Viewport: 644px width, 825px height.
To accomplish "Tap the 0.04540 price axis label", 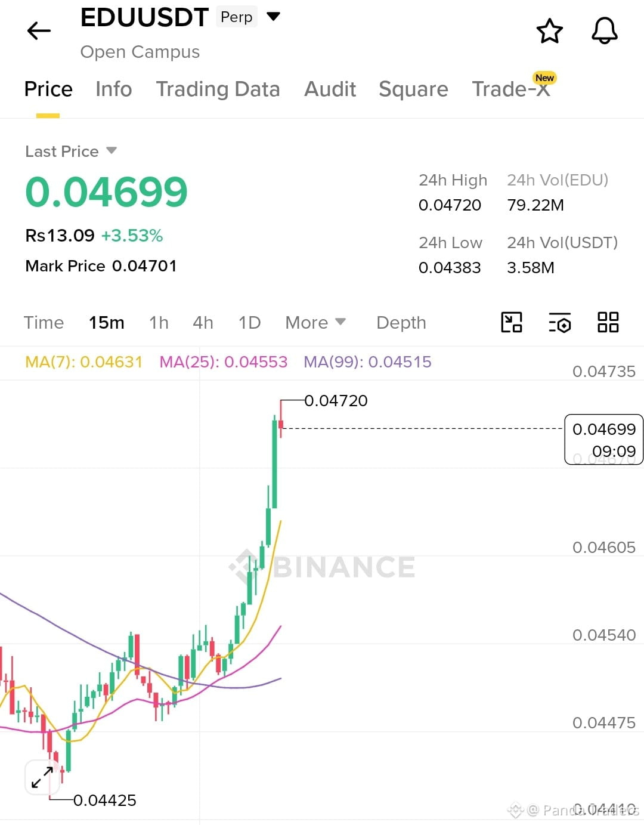I will [604, 635].
